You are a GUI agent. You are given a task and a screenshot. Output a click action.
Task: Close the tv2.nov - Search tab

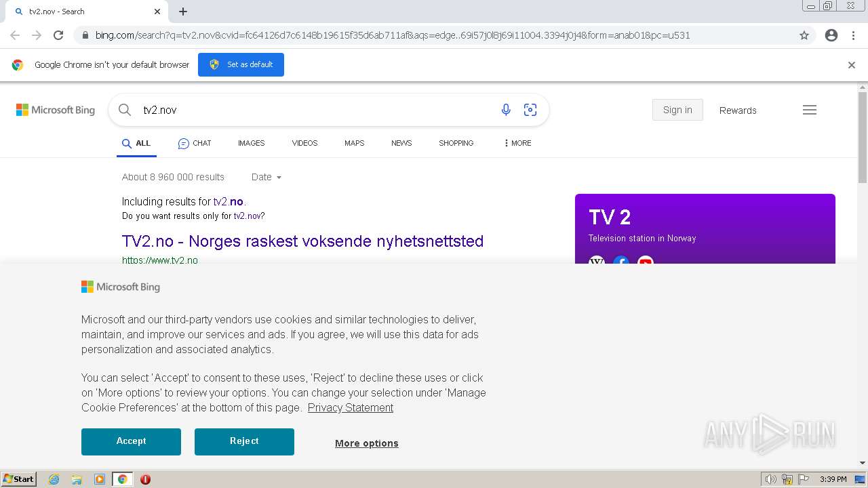(x=157, y=12)
